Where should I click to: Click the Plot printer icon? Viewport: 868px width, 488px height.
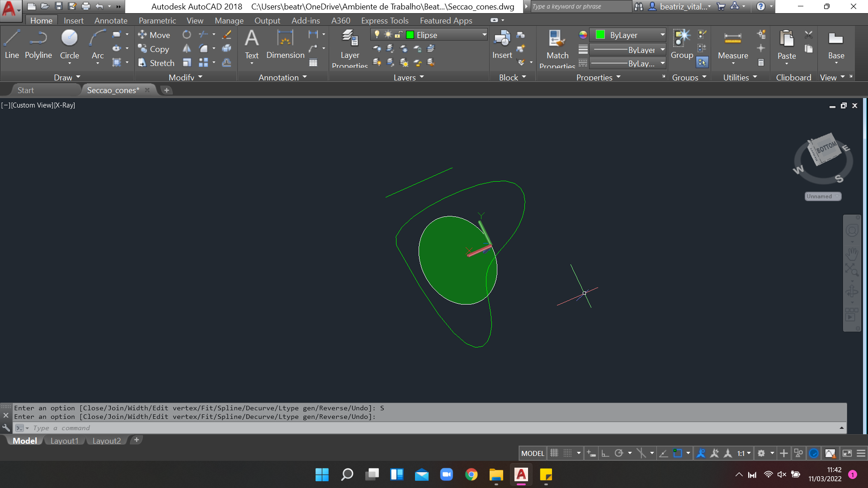pyautogui.click(x=86, y=6)
